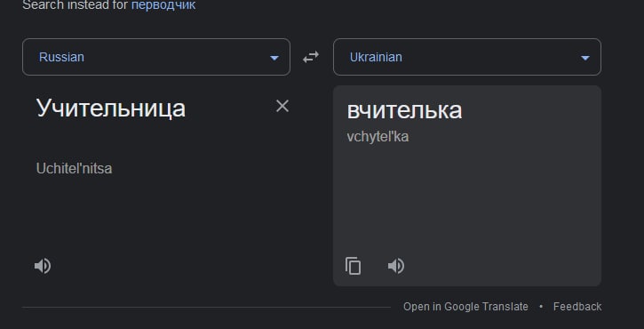Image resolution: width=644 pixels, height=329 pixels.
Task: Click the Uchitel'nitsa romanization text
Action: tap(74, 169)
